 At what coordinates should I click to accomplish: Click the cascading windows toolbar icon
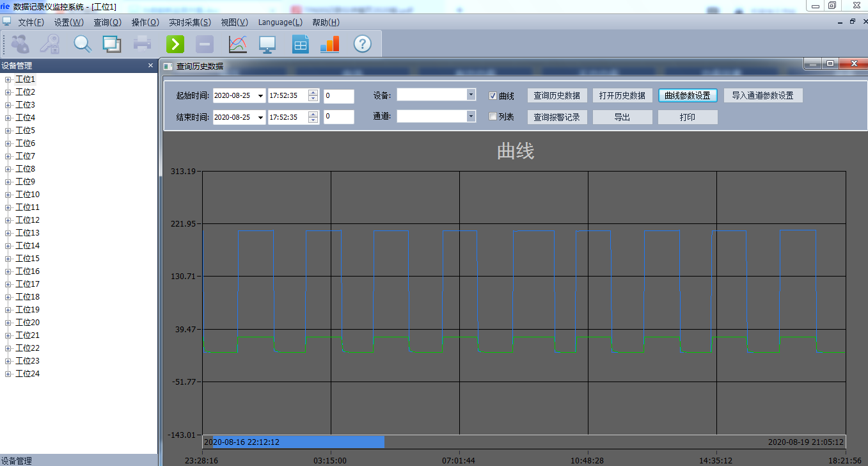tap(112, 44)
